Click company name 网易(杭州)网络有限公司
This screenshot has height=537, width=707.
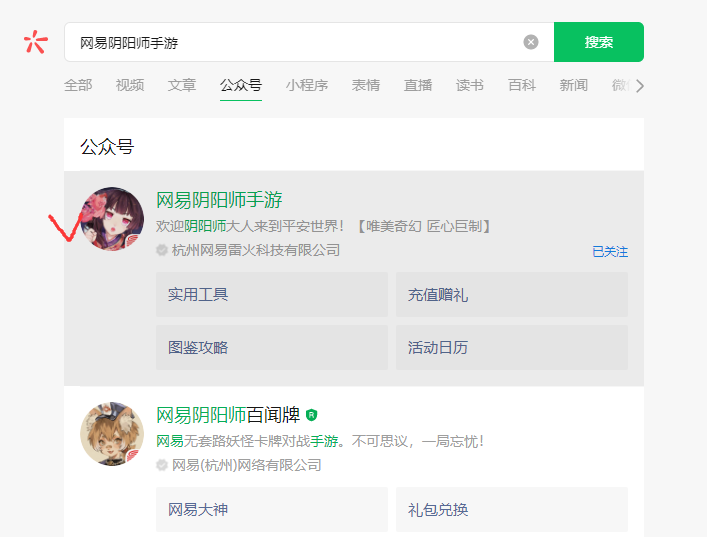pyautogui.click(x=246, y=465)
